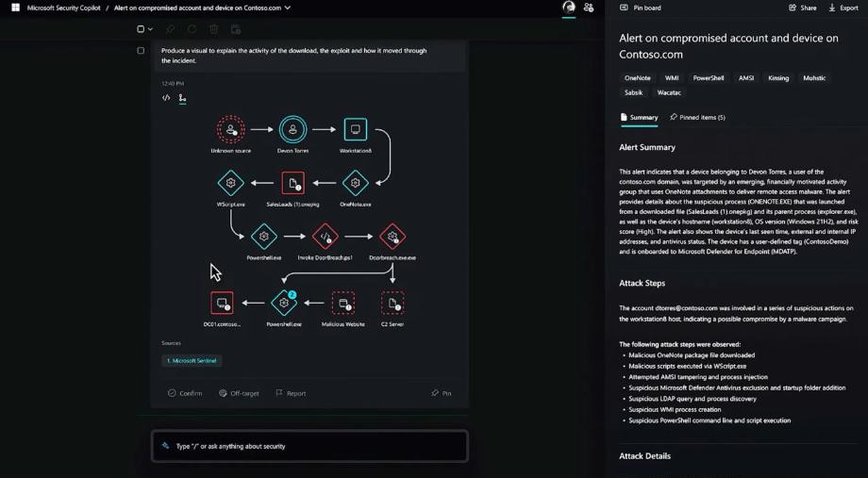Image resolution: width=868 pixels, height=478 pixels.
Task: Select the AMSI tag
Action: (x=745, y=78)
